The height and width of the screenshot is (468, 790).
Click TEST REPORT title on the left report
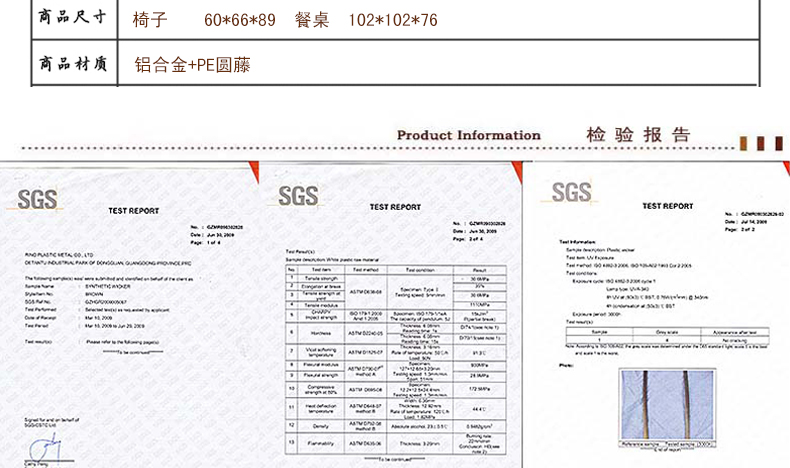click(x=133, y=211)
